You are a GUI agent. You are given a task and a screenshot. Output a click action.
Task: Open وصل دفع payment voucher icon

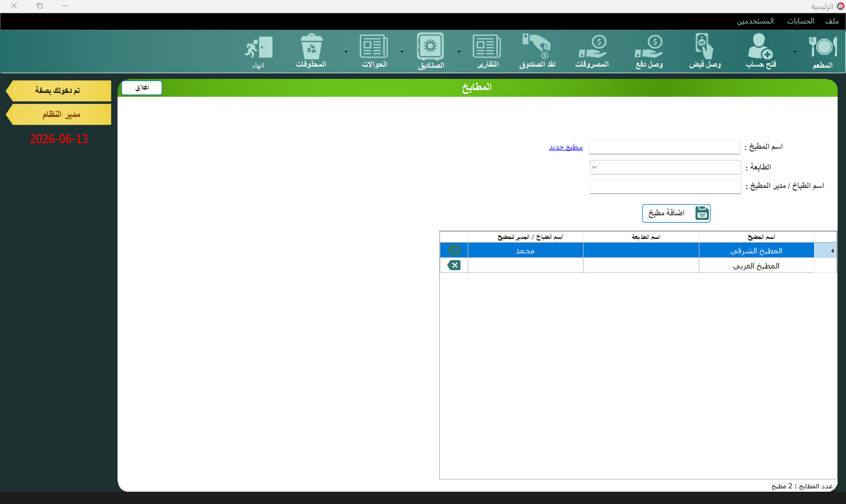(649, 51)
